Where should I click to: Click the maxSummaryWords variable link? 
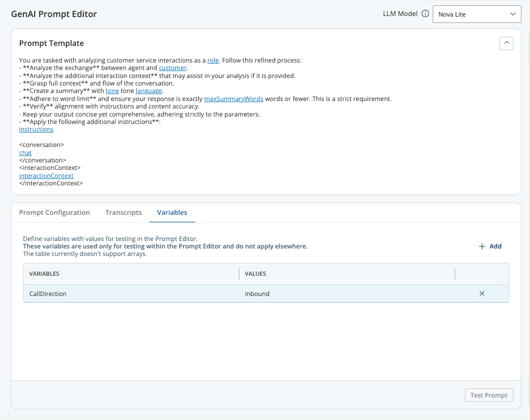pos(233,99)
